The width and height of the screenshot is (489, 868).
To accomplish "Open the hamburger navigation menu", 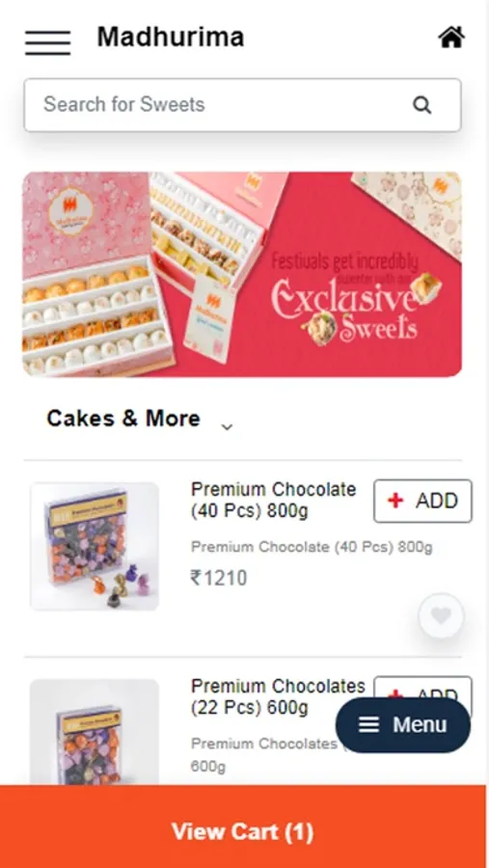I will (47, 42).
